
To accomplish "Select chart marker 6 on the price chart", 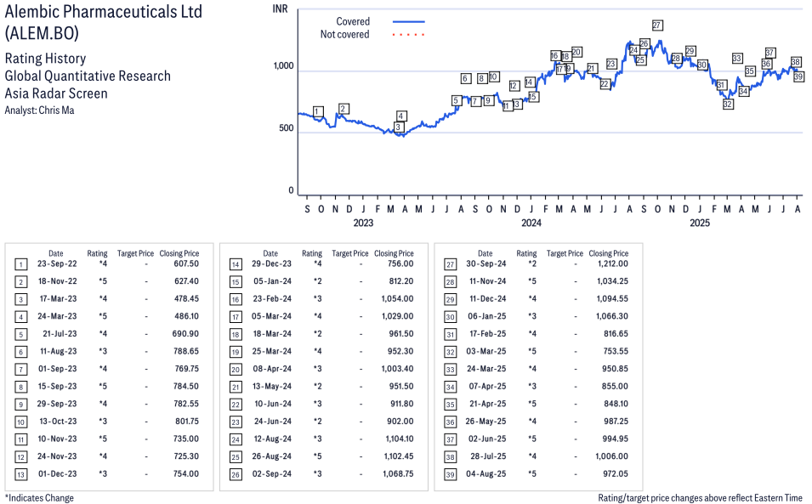I will [466, 78].
